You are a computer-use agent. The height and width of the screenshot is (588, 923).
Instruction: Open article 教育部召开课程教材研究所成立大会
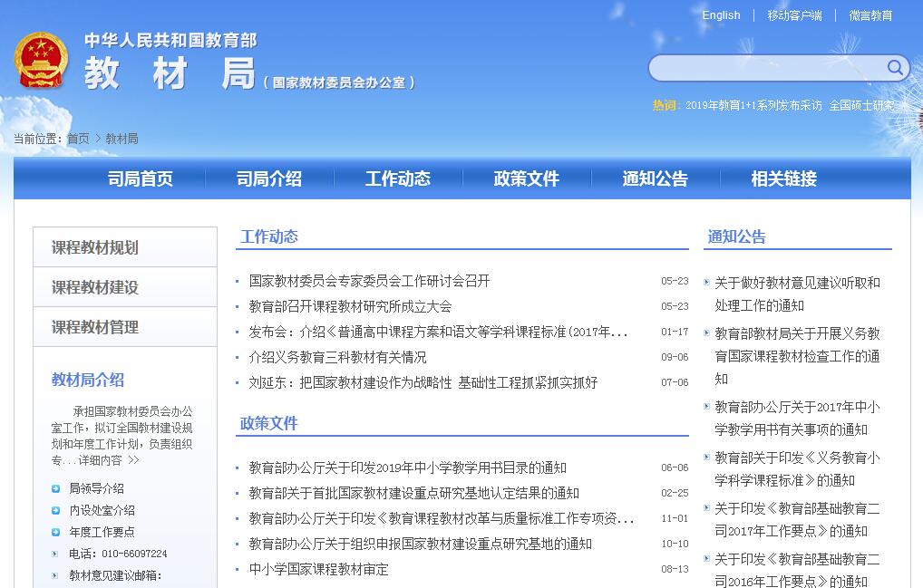click(x=350, y=306)
